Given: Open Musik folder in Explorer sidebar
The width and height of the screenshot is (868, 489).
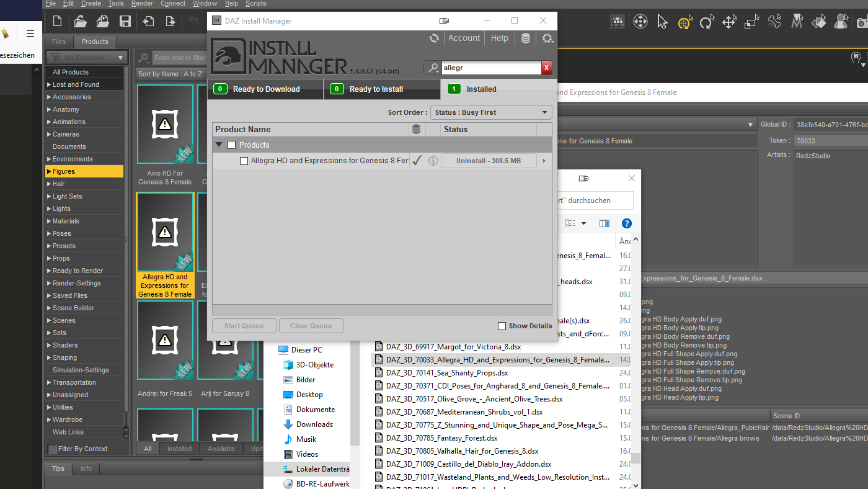Looking at the screenshot, I should pos(306,439).
